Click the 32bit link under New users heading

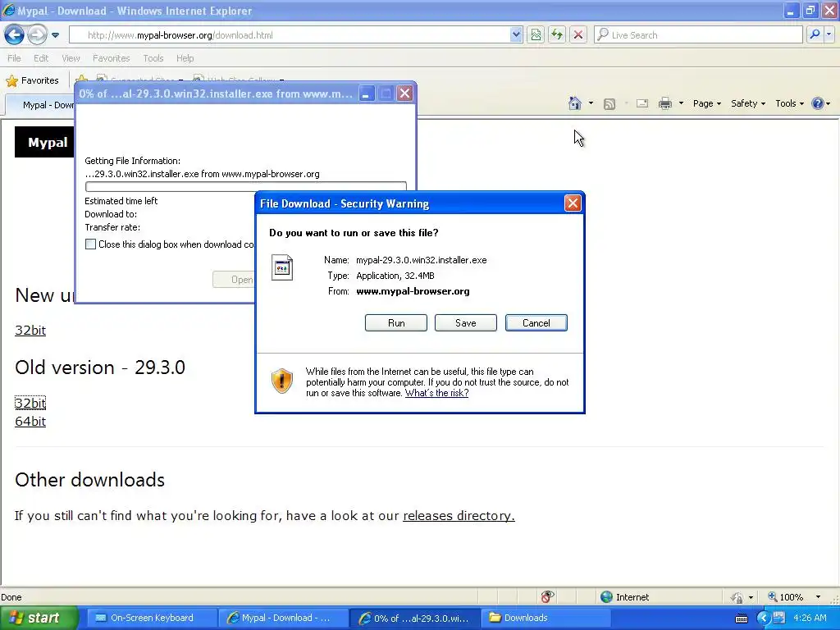click(30, 330)
